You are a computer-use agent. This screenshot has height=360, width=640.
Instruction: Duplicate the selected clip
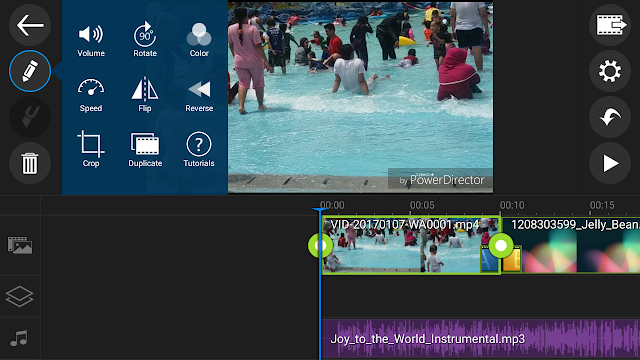pos(145,149)
